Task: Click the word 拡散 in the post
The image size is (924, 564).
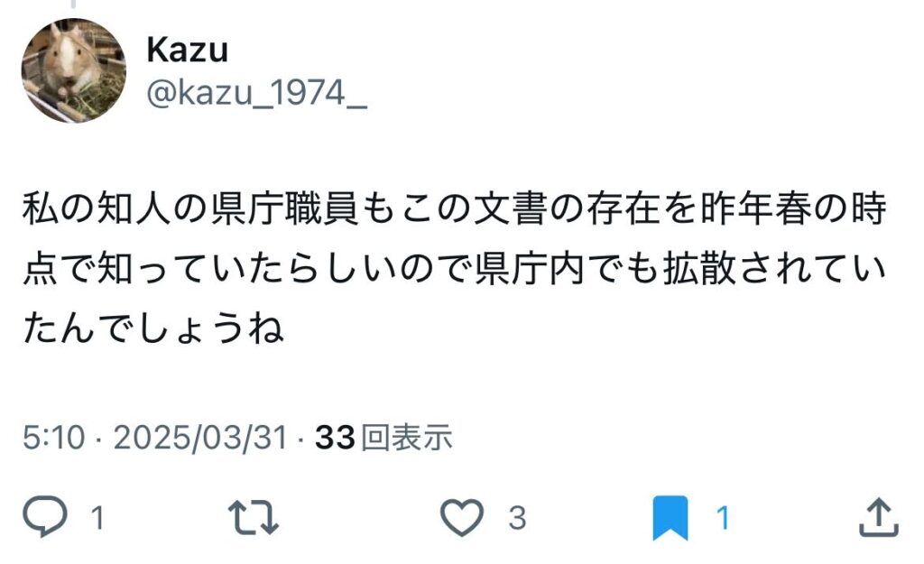Action: [x=699, y=269]
